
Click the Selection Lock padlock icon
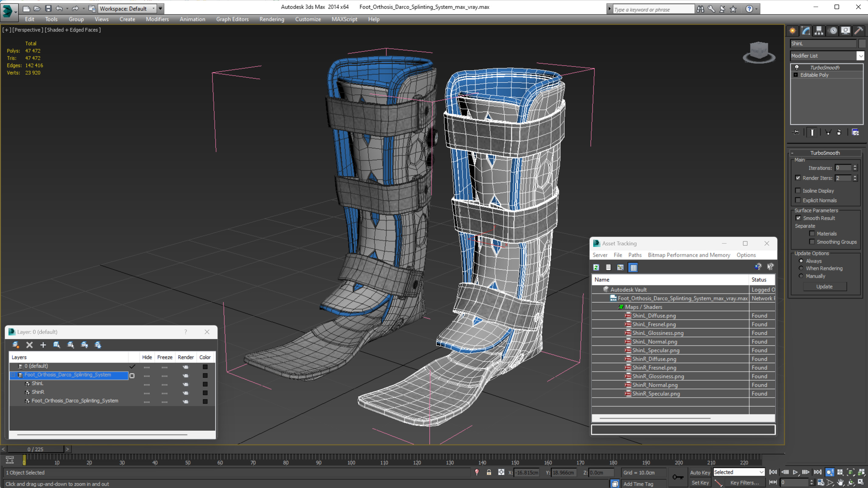pos(489,472)
